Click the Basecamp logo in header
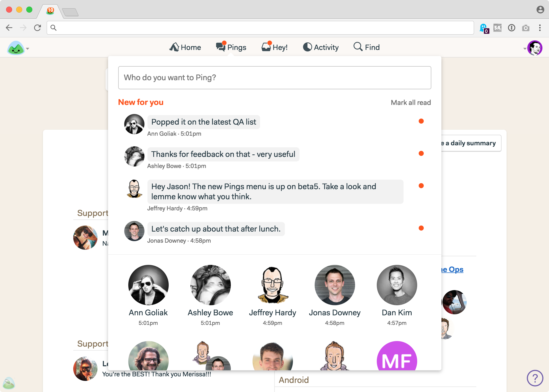This screenshot has height=392, width=549. tap(16, 48)
